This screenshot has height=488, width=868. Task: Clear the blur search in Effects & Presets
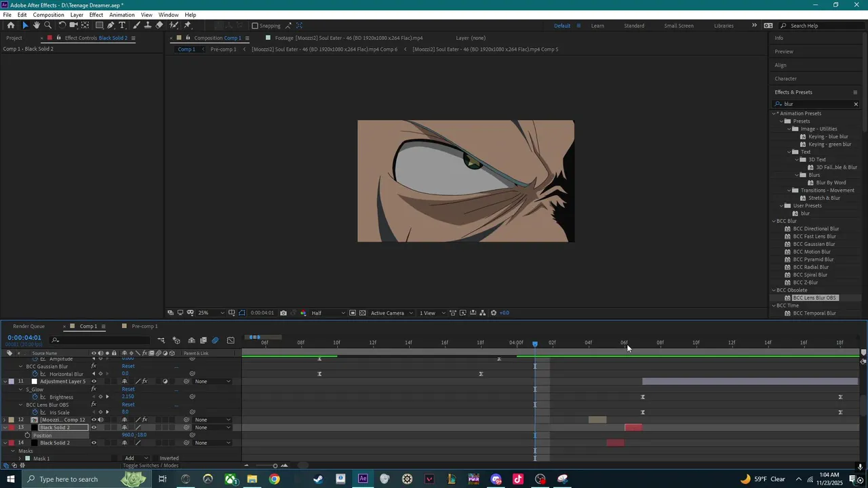[856, 104]
